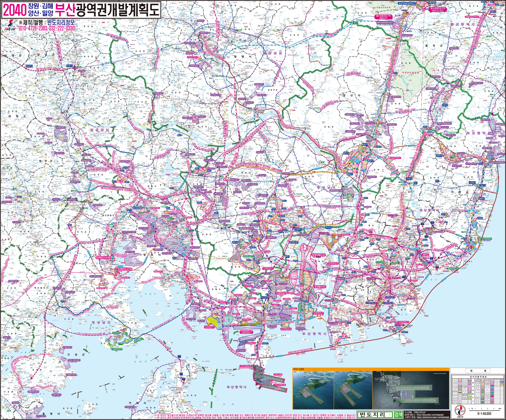Open the 반도지리 search box dropdown arrow
The width and height of the screenshot is (506, 420).
point(390,415)
